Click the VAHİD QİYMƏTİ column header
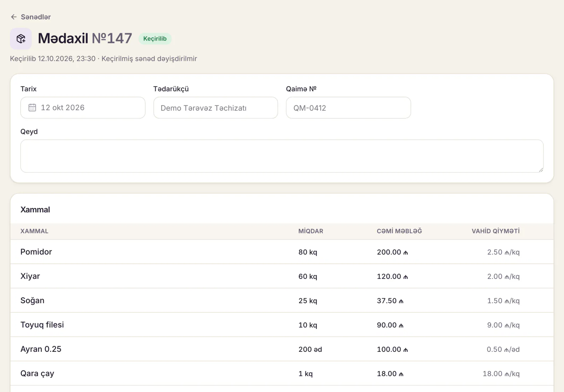The image size is (564, 392). pyautogui.click(x=496, y=231)
